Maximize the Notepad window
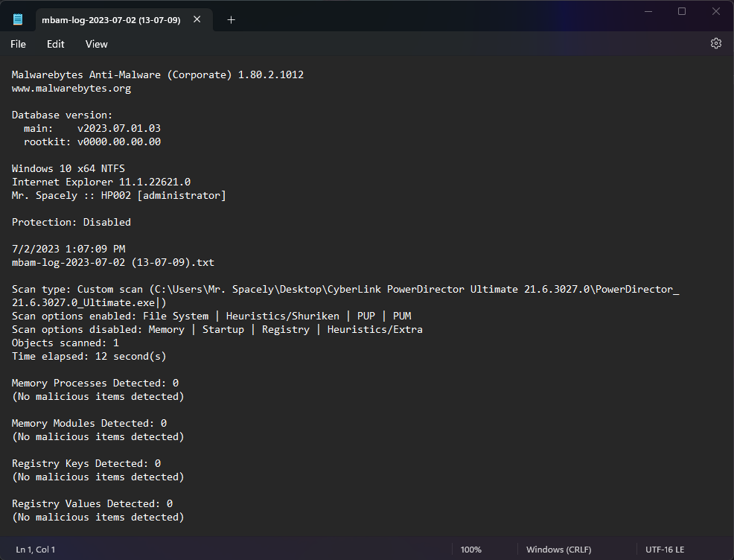The height and width of the screenshot is (560, 734). [682, 11]
